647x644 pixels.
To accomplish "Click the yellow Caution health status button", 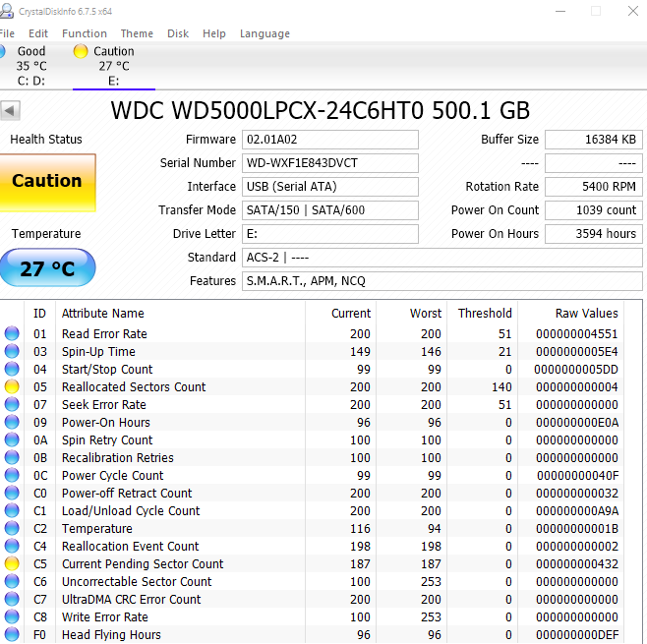I will click(x=47, y=182).
